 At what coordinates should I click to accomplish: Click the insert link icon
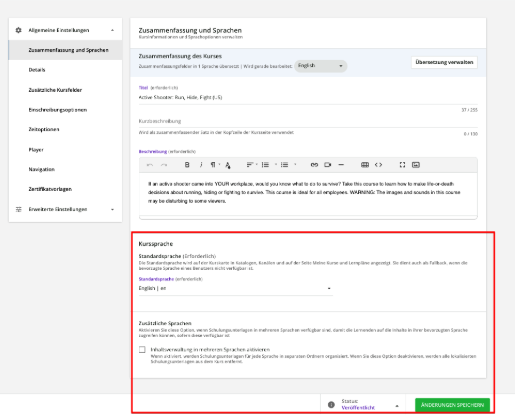pyautogui.click(x=314, y=165)
